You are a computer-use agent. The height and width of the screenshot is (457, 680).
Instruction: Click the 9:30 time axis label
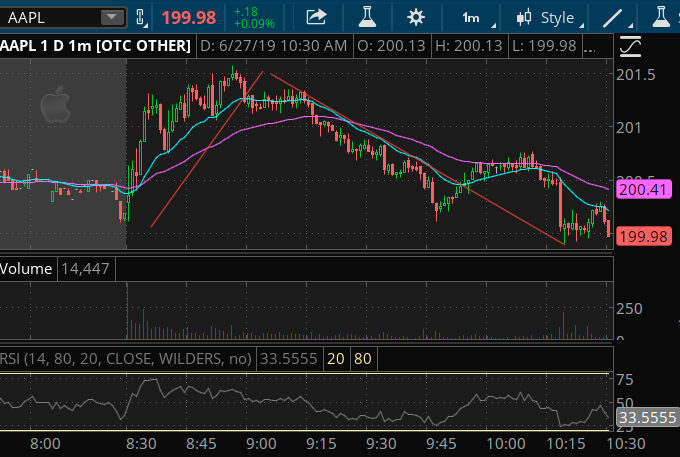[381, 444]
